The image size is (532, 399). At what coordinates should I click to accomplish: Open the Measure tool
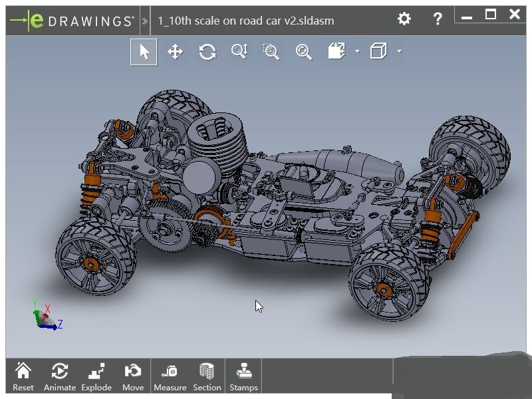[x=170, y=376]
